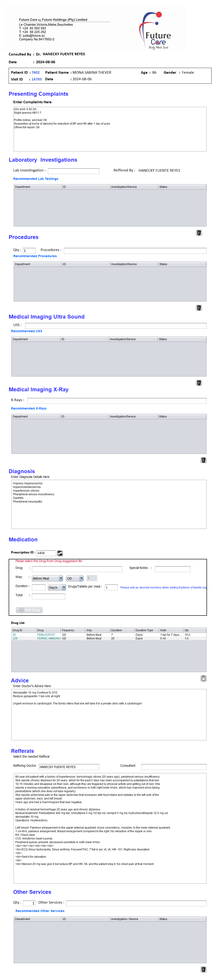Click the Consultant field under Refferals

pos(173,766)
